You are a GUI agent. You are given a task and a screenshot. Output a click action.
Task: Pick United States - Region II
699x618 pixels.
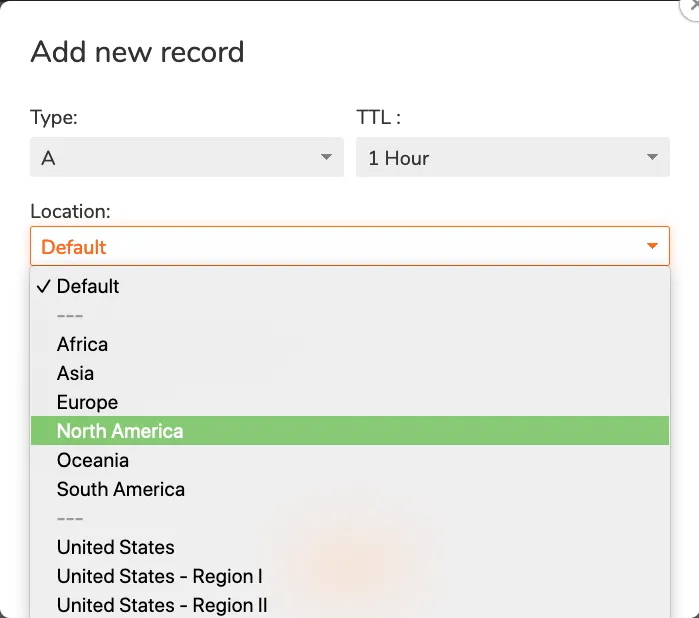pos(162,605)
